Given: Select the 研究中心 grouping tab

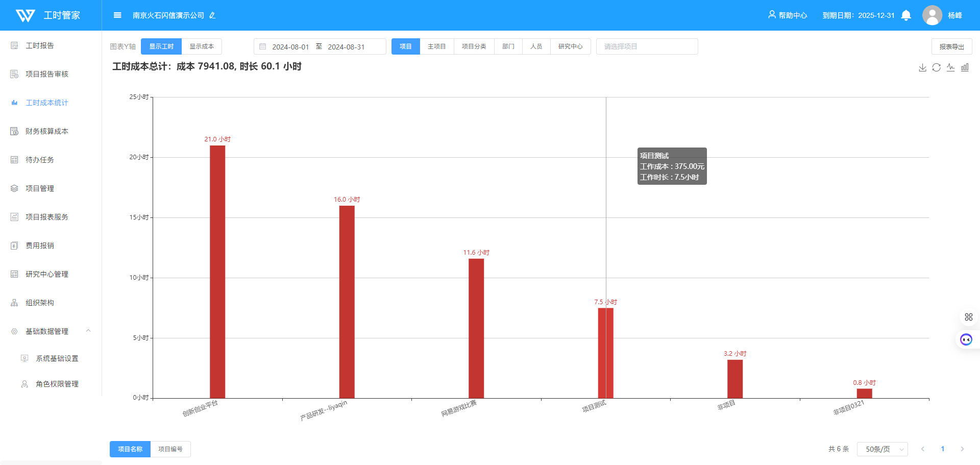Looking at the screenshot, I should coord(571,46).
